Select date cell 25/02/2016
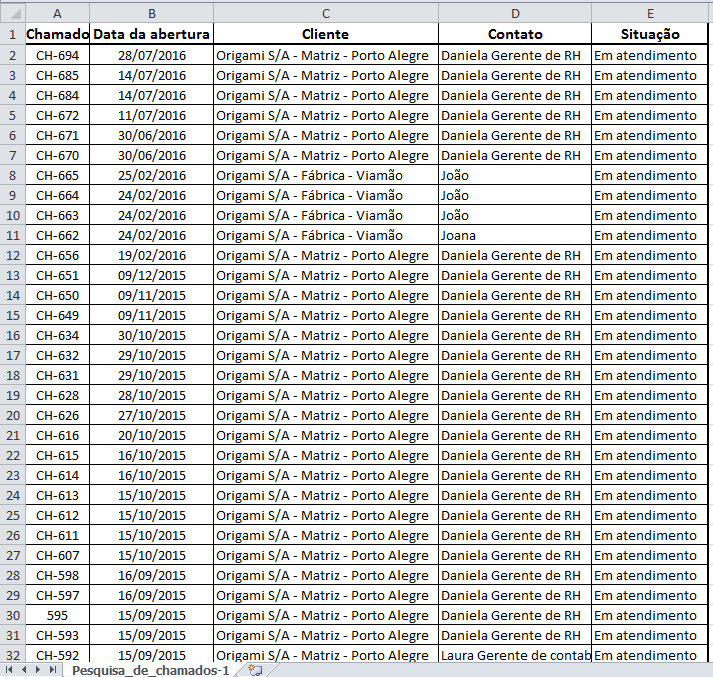The width and height of the screenshot is (713, 677). click(x=151, y=176)
